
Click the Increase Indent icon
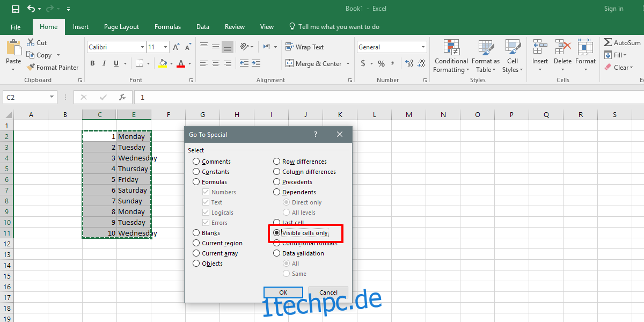coord(256,63)
